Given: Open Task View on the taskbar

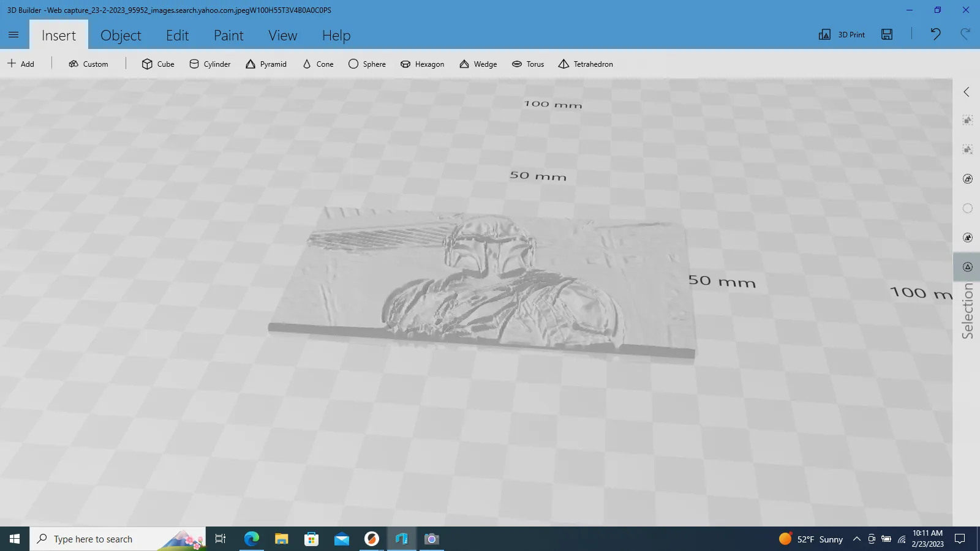Looking at the screenshot, I should pyautogui.click(x=221, y=539).
